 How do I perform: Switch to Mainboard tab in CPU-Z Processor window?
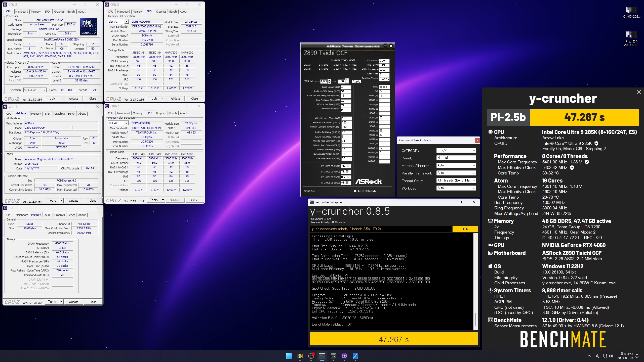click(22, 12)
